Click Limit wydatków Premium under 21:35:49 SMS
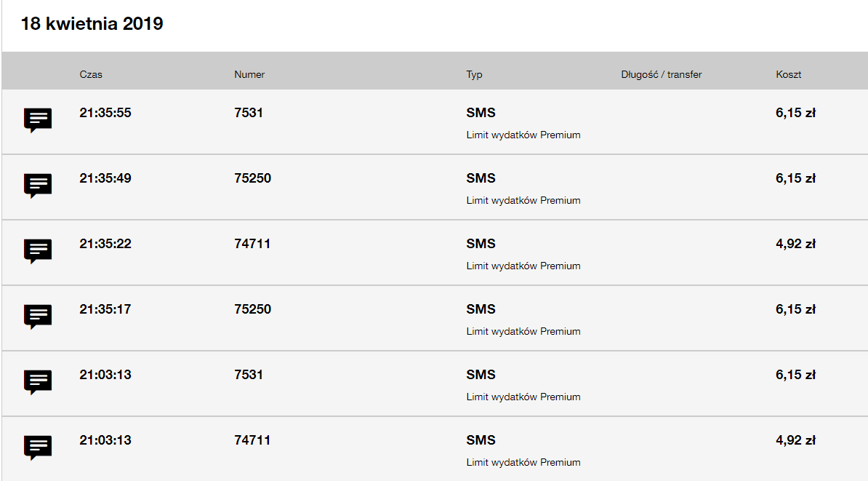 pyautogui.click(x=523, y=200)
